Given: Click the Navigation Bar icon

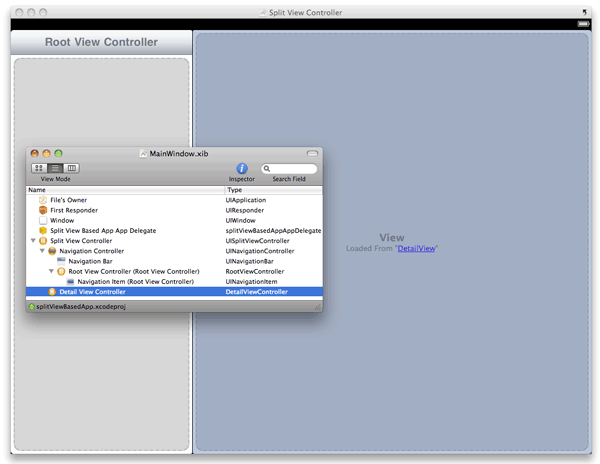Looking at the screenshot, I should pos(61,261).
